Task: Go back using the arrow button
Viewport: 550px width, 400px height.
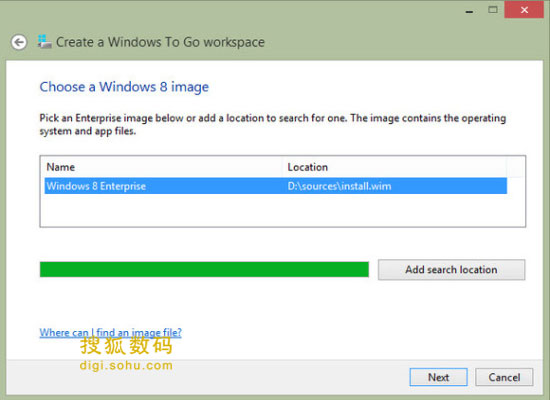Action: (19, 42)
